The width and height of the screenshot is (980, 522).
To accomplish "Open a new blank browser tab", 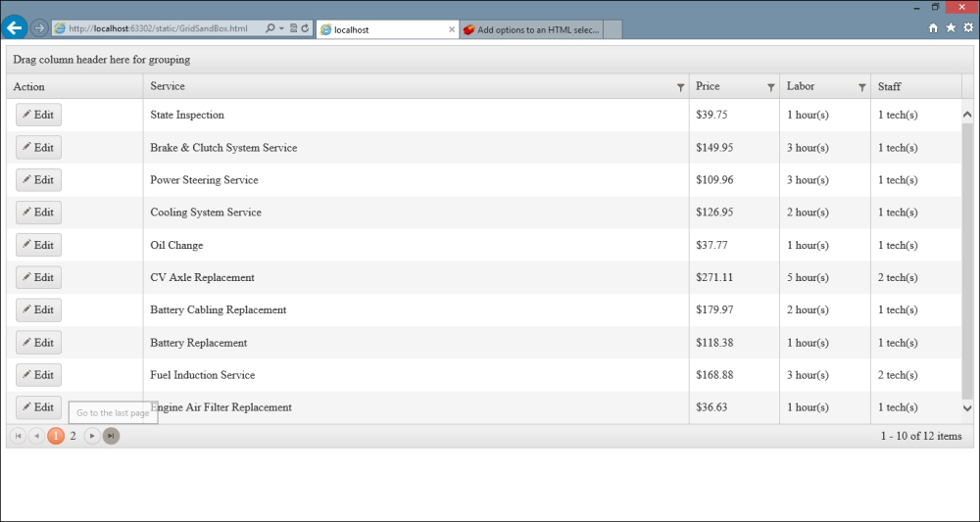I will coord(613,29).
